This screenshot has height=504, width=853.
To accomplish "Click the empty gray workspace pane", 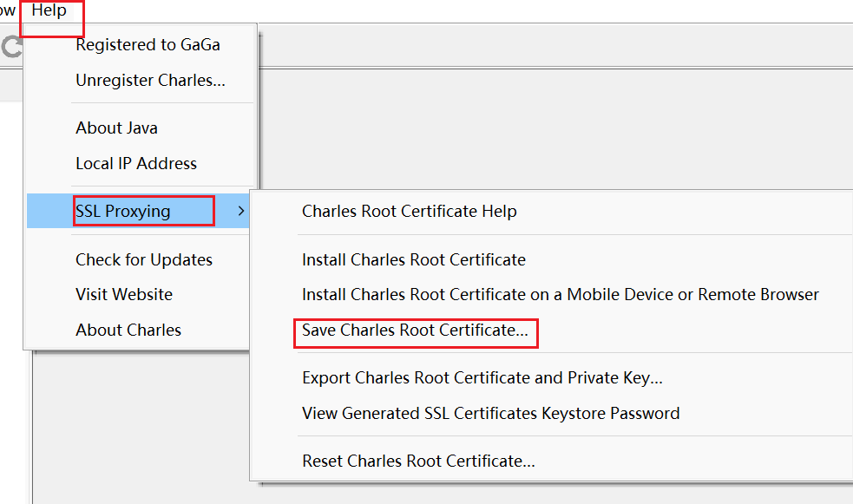I will [555, 130].
